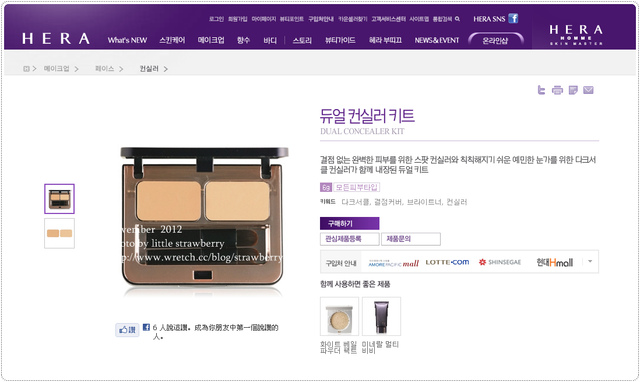Open Amore Pacific mall link

pyautogui.click(x=393, y=263)
